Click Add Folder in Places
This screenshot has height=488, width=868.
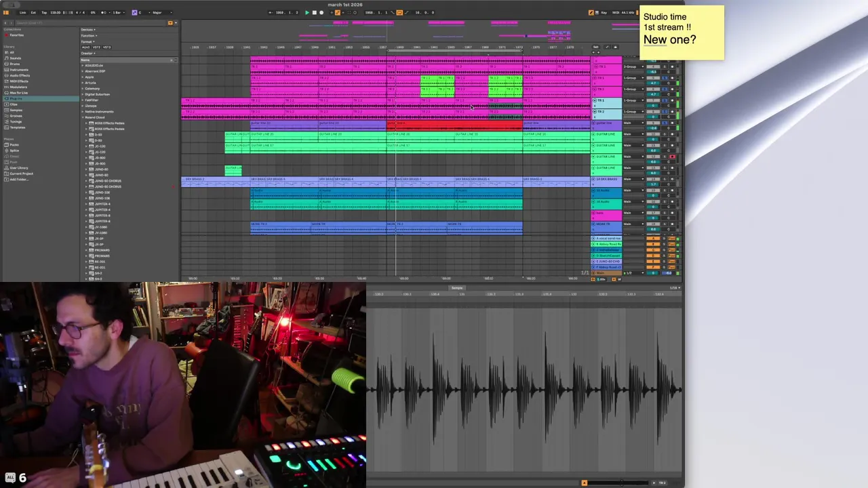tap(18, 180)
